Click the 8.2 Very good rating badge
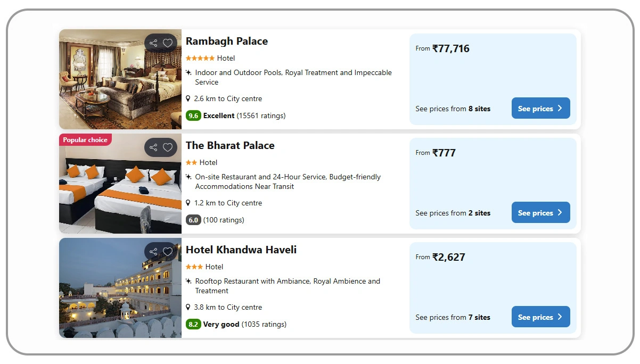This screenshot has width=640, height=364. point(193,324)
